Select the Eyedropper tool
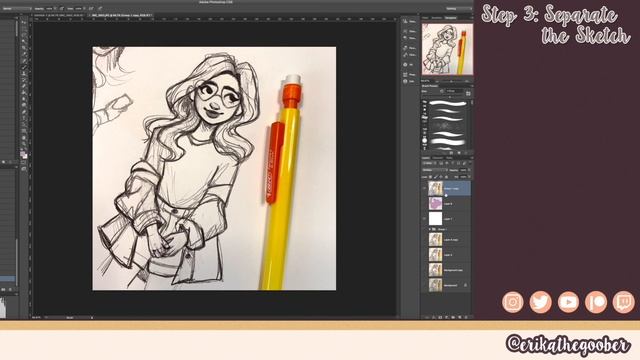Viewport: 640px width, 360px height. click(x=24, y=53)
